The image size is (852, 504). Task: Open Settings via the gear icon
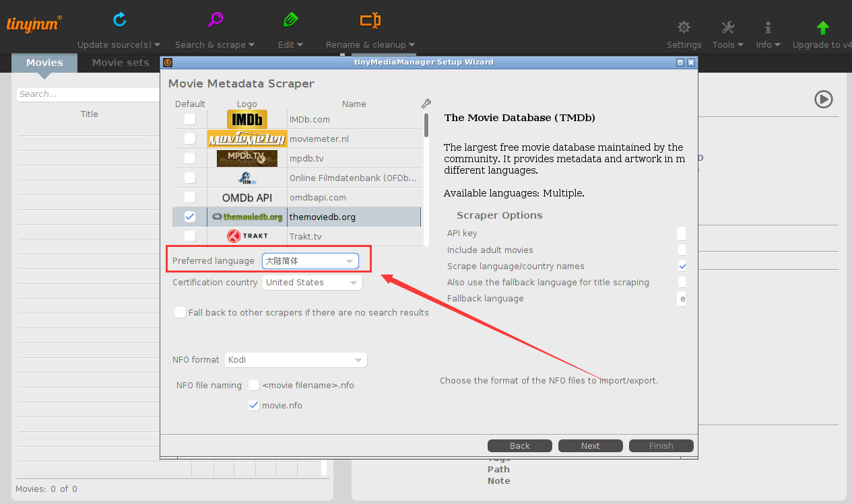(684, 28)
